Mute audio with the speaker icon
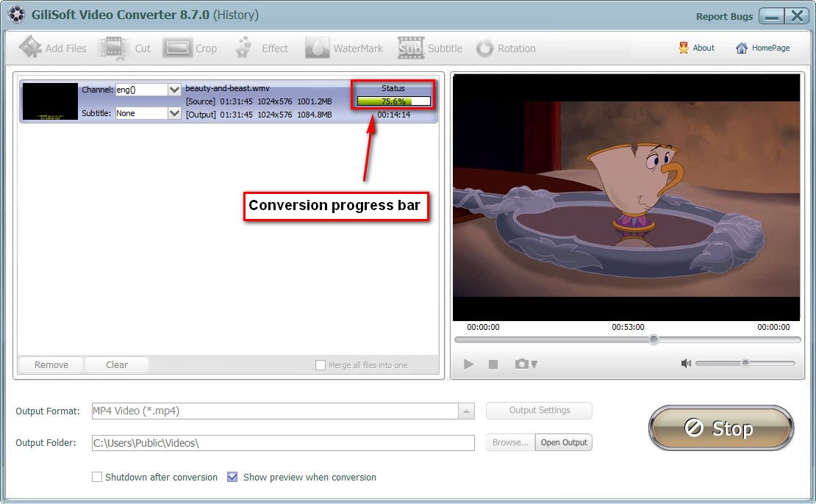The image size is (816, 504). 686,363
